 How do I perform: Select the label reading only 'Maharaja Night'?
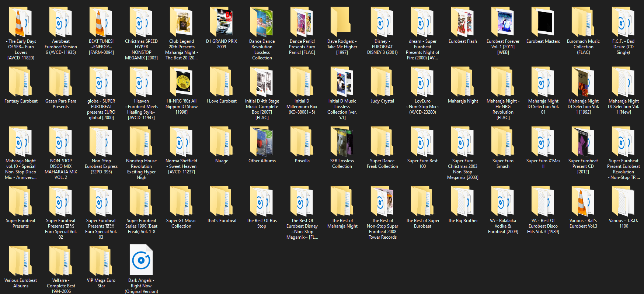click(463, 101)
